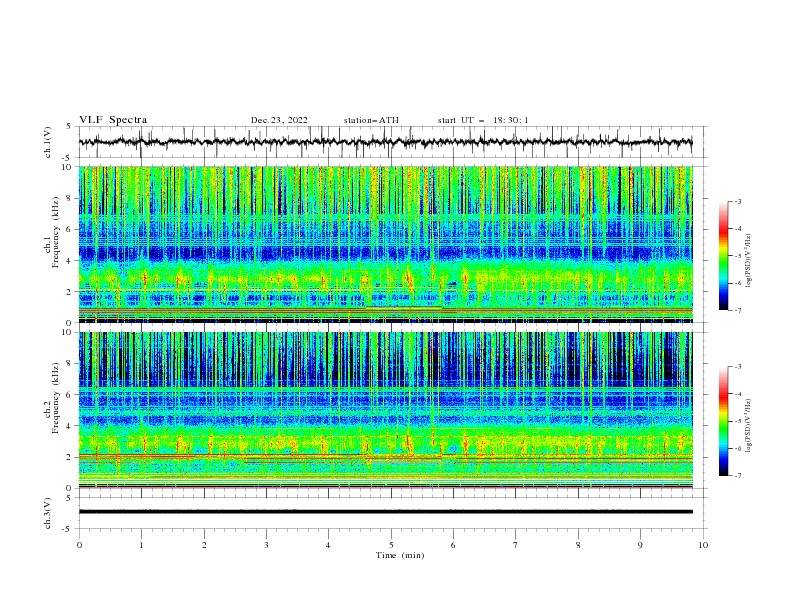Click the "ch.3(V)" waveform axis label
Viewport: 792px width, 612px height.
click(x=48, y=513)
